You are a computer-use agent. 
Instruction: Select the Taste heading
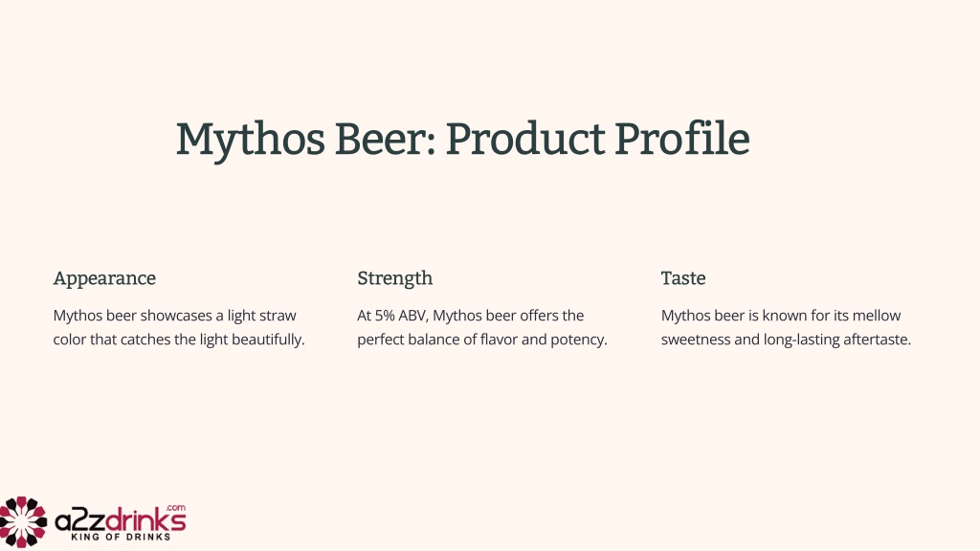pyautogui.click(x=683, y=278)
